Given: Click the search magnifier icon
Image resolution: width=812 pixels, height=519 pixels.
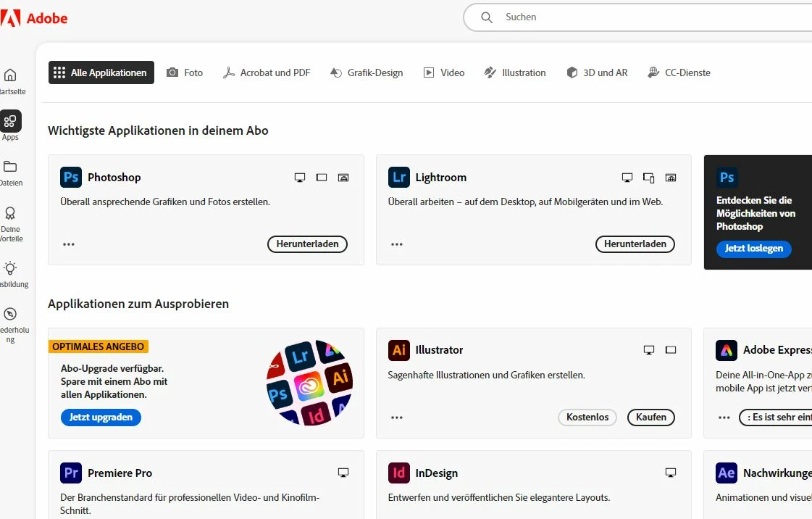Looking at the screenshot, I should [486, 17].
